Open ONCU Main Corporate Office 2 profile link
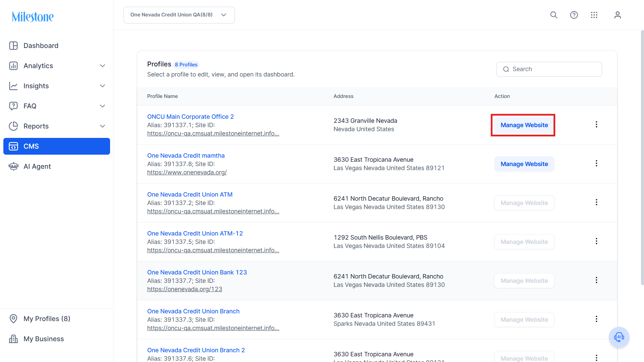Image resolution: width=644 pixels, height=362 pixels. 190,117
